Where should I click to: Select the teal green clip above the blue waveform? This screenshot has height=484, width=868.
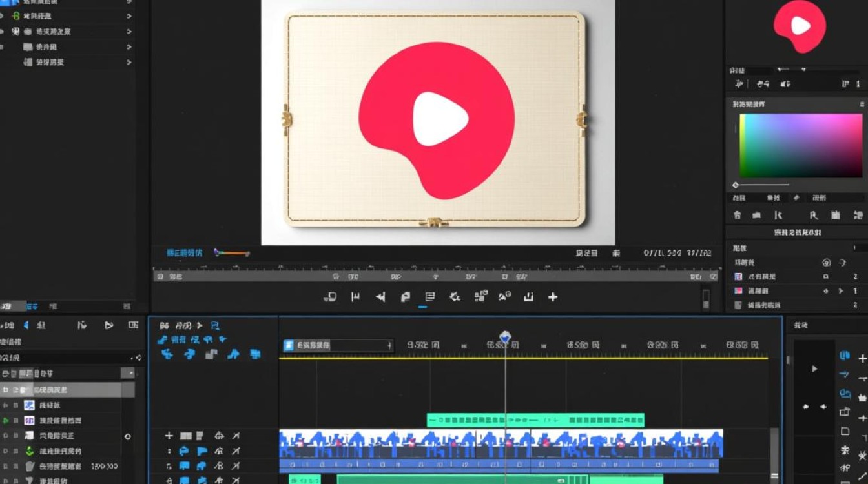(535, 420)
